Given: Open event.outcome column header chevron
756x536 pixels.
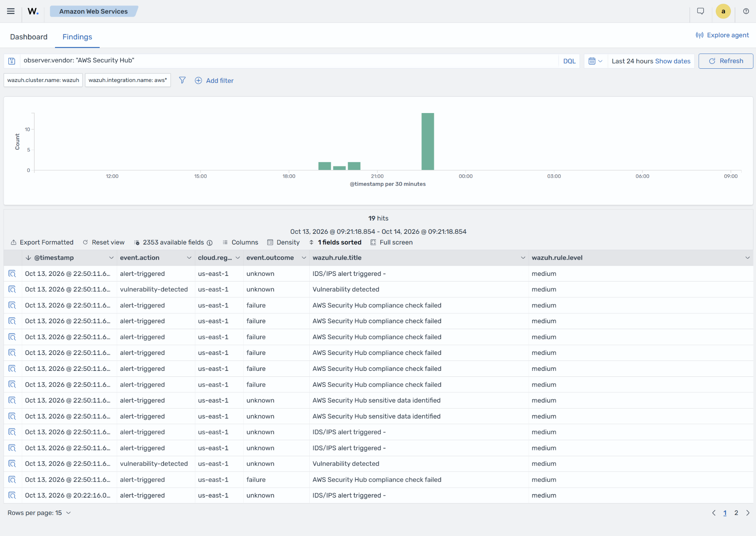Looking at the screenshot, I should [x=304, y=258].
